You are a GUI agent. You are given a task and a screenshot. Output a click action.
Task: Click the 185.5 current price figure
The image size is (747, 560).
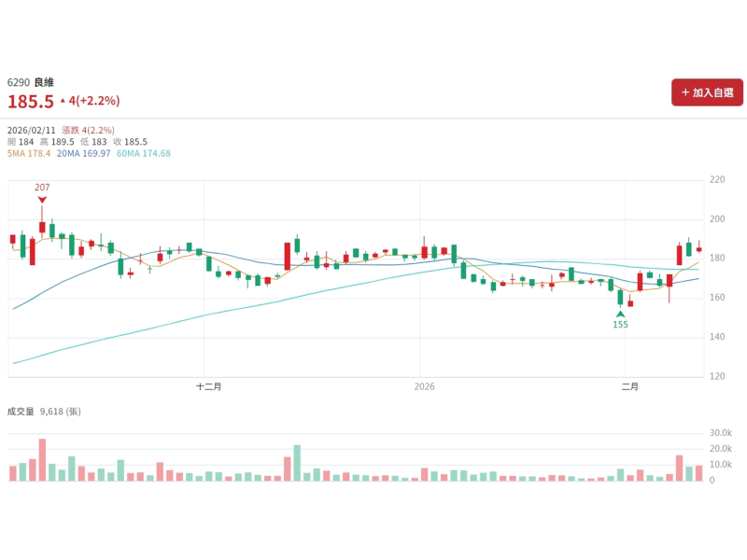tap(30, 101)
